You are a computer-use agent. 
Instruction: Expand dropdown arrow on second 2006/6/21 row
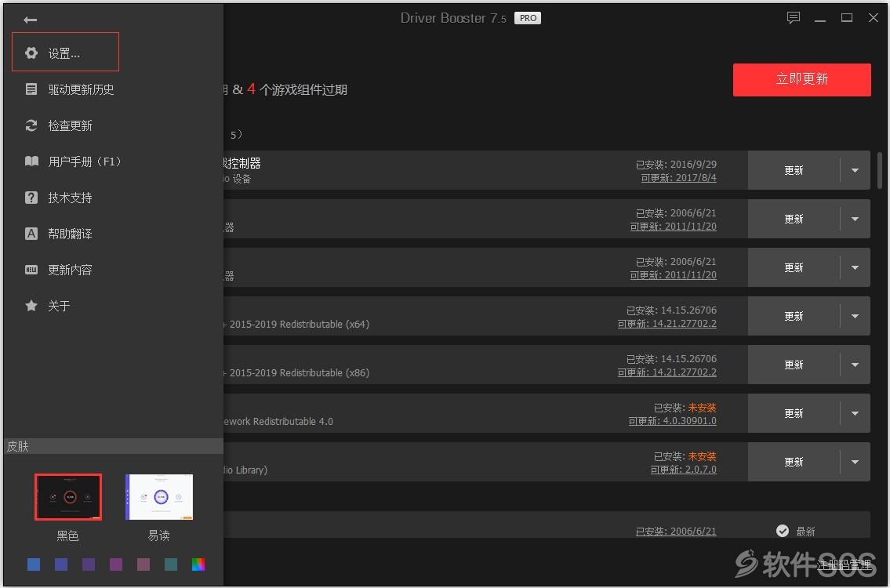point(855,267)
